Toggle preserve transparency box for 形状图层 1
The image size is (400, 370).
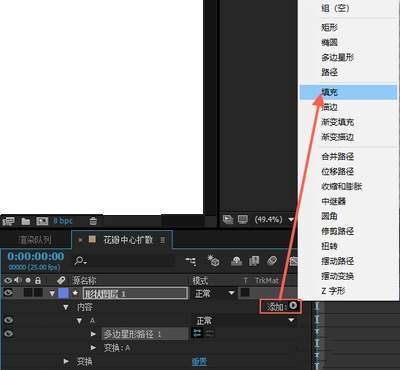pyautogui.click(x=245, y=293)
